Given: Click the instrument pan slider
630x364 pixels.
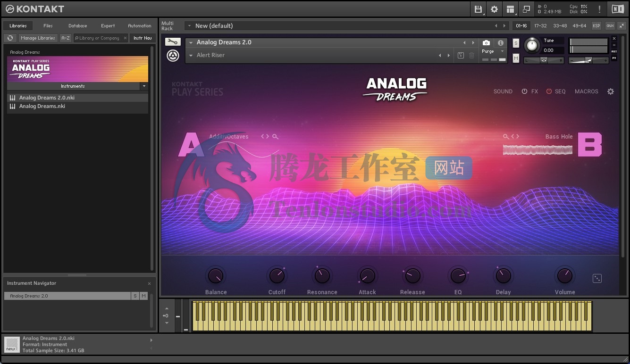Looking at the screenshot, I should click(x=544, y=60).
